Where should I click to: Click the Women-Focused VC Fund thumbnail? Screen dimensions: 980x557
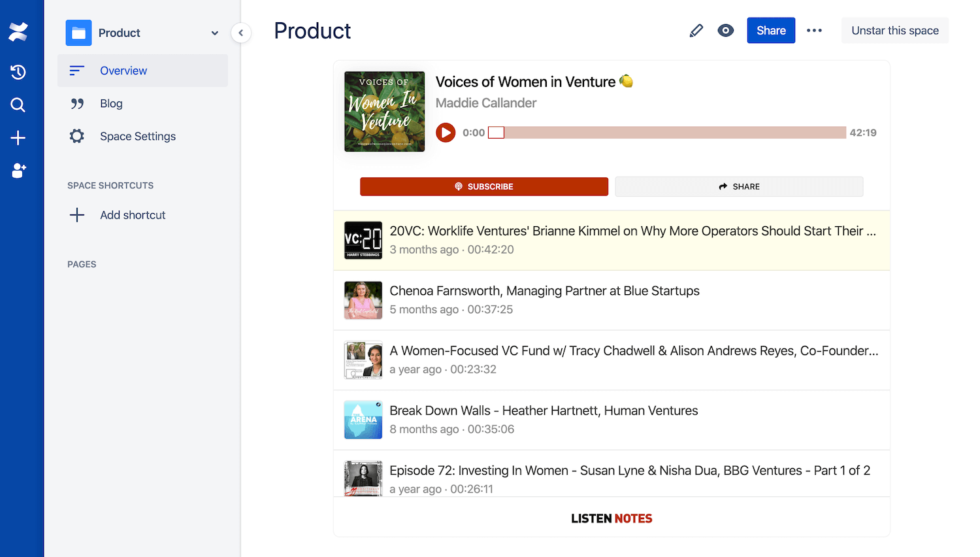point(363,360)
